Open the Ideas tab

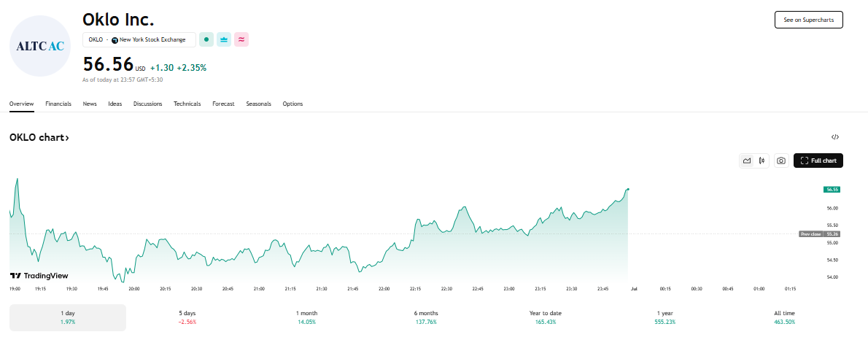tap(115, 104)
